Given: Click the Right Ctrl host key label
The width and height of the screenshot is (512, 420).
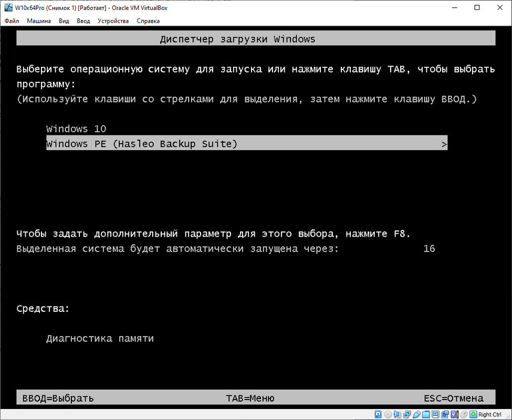Looking at the screenshot, I should pos(490,414).
